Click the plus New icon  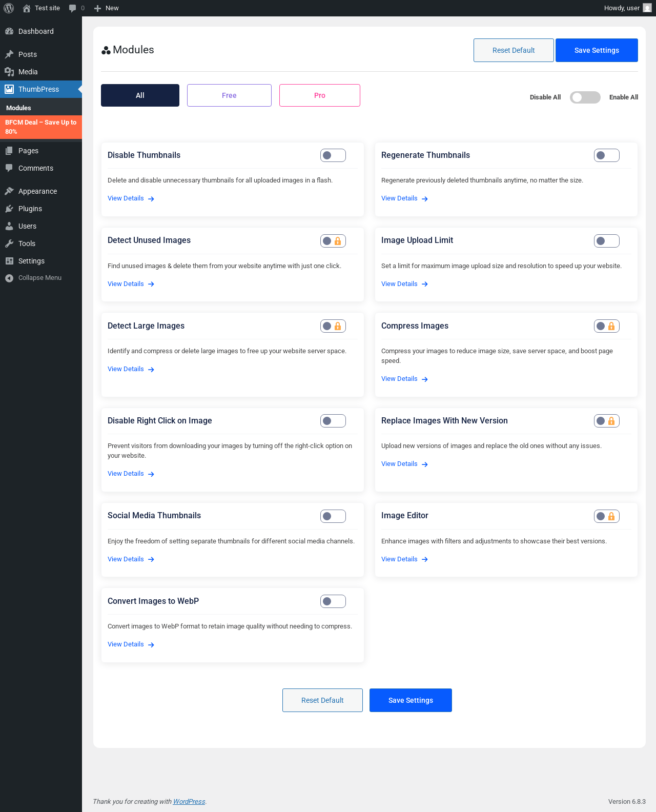tap(97, 8)
